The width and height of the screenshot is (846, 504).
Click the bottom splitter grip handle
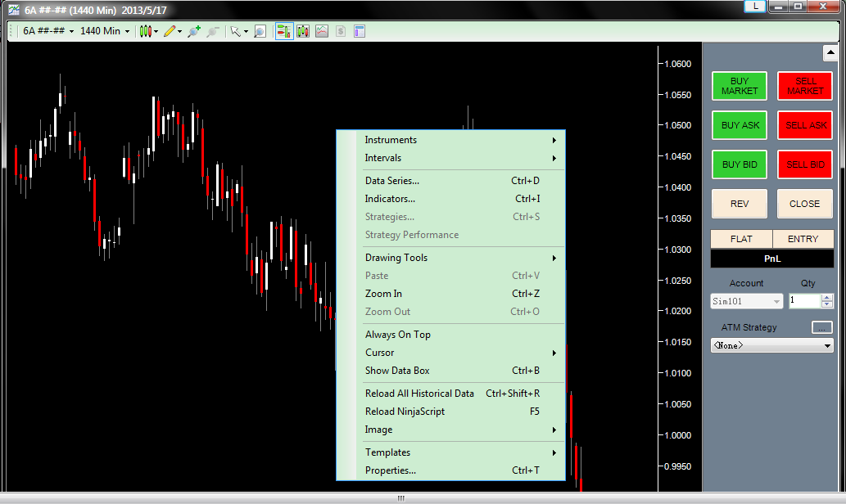400,498
